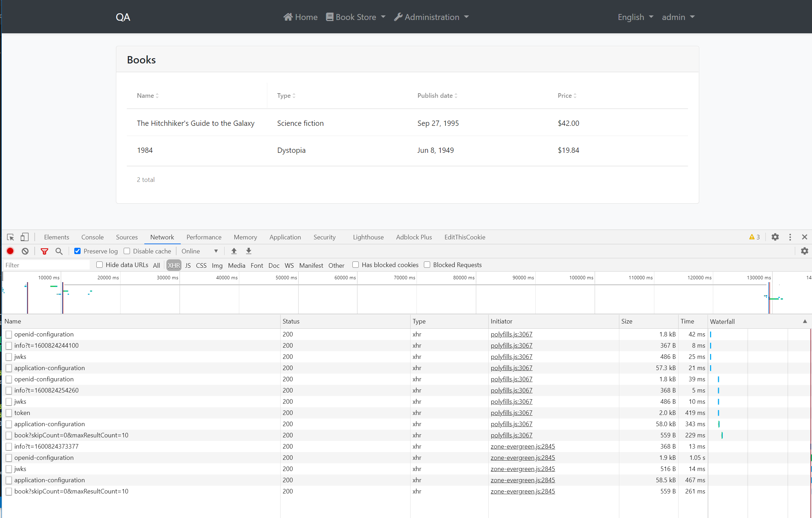Toggle the device toolbar icon
Viewport: 812px width, 518px height.
[x=24, y=237]
